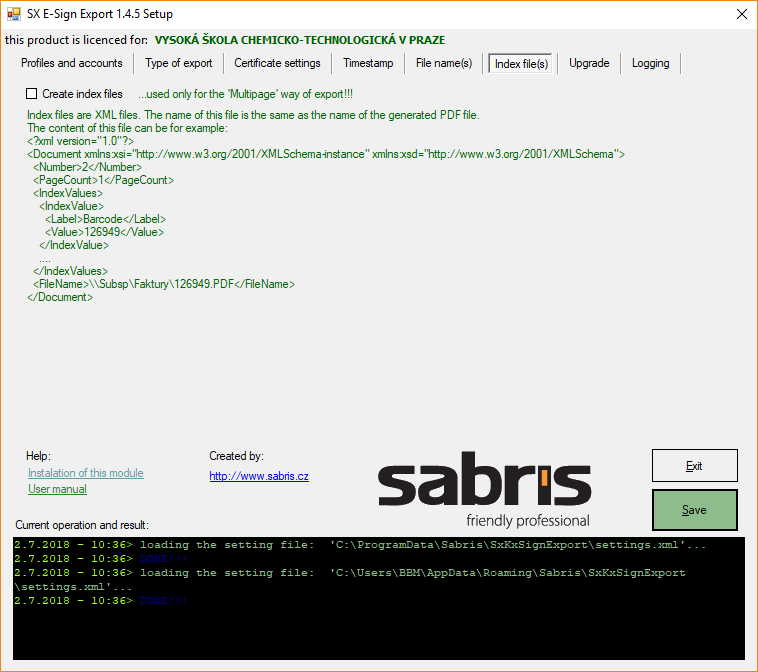The image size is (758, 672).
Task: Click the <Label>Barcode</Label> example line
Action: tap(105, 219)
